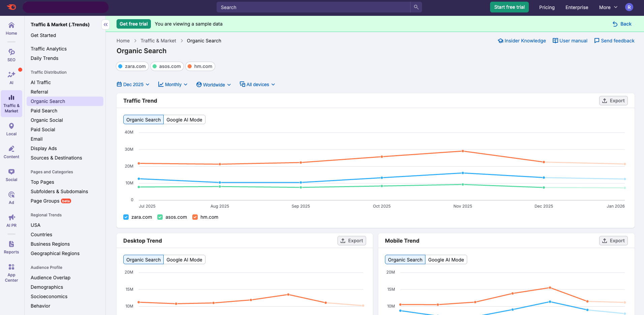Open the Monthly granularity dropdown
644x315 pixels.
pyautogui.click(x=173, y=84)
